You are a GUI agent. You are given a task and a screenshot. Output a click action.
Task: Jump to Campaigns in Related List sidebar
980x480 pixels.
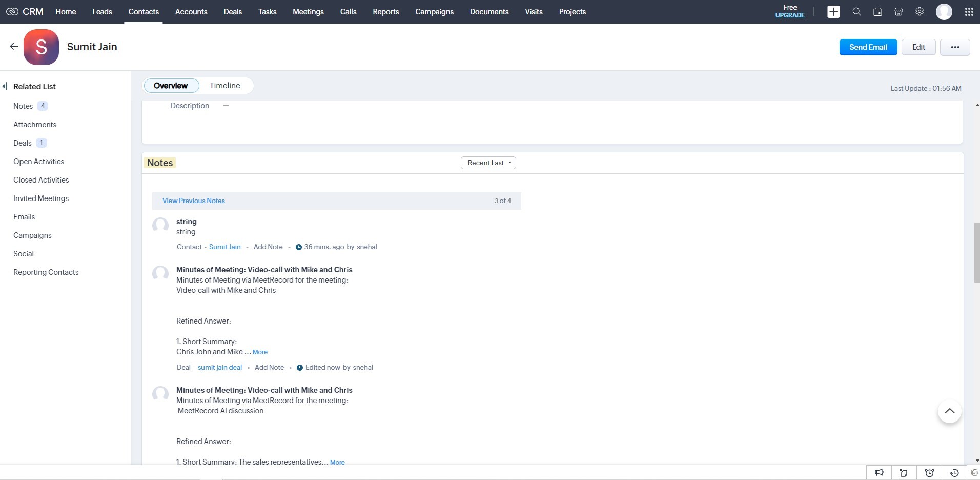[32, 235]
